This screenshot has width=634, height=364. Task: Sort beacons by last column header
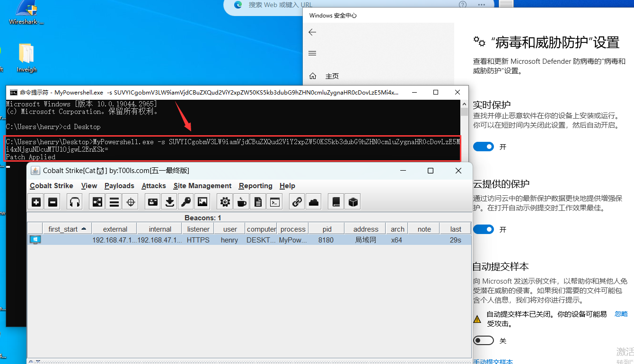456,229
